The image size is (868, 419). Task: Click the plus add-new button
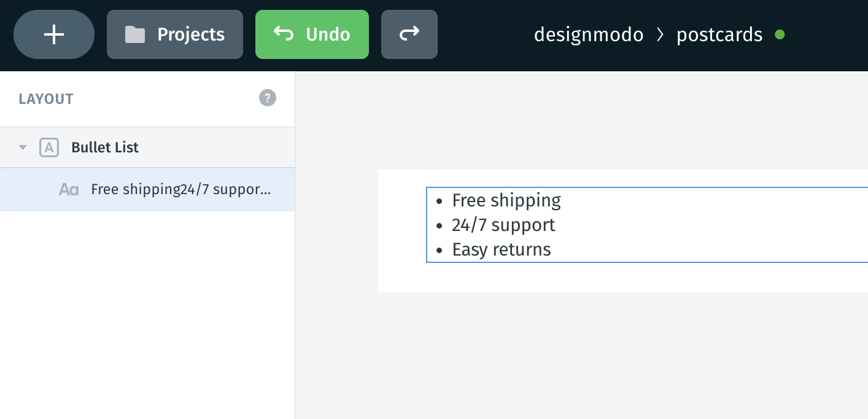click(54, 34)
